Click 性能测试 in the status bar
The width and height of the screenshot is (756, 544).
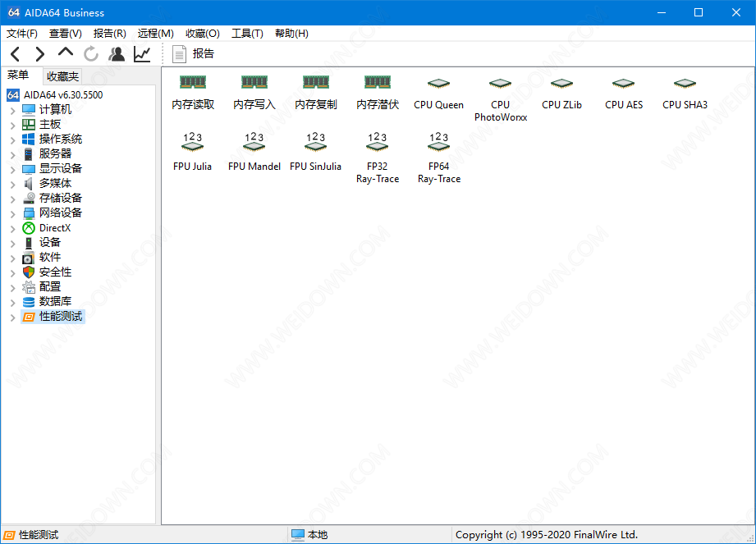coord(31,535)
